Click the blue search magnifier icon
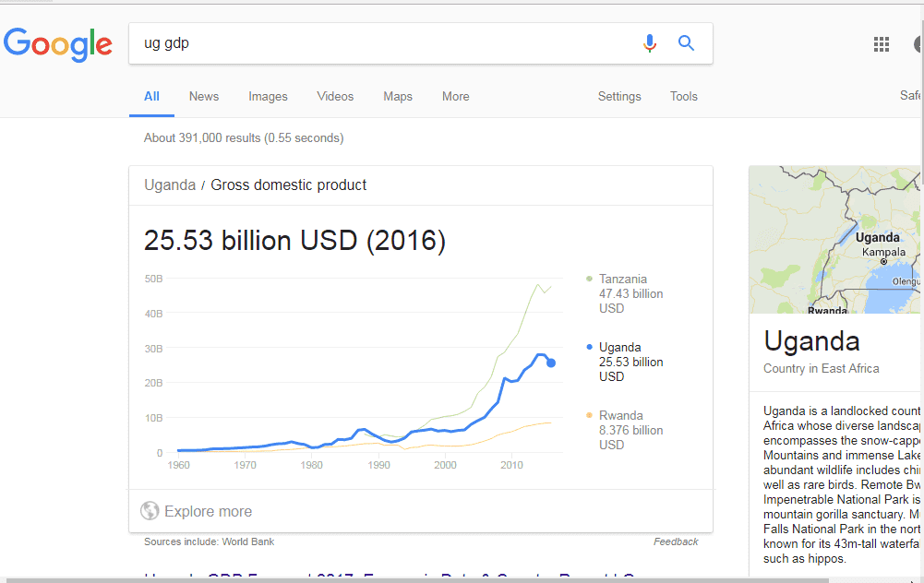The image size is (924, 583). pos(686,42)
